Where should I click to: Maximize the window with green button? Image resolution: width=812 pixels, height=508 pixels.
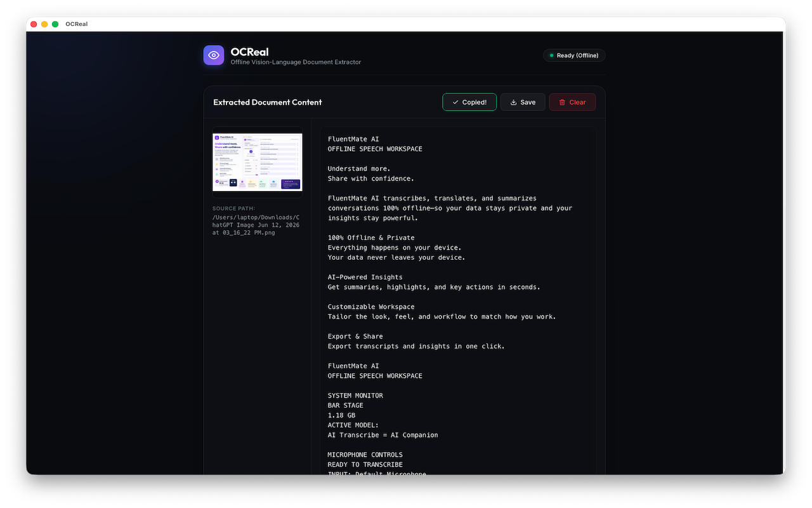[55, 24]
